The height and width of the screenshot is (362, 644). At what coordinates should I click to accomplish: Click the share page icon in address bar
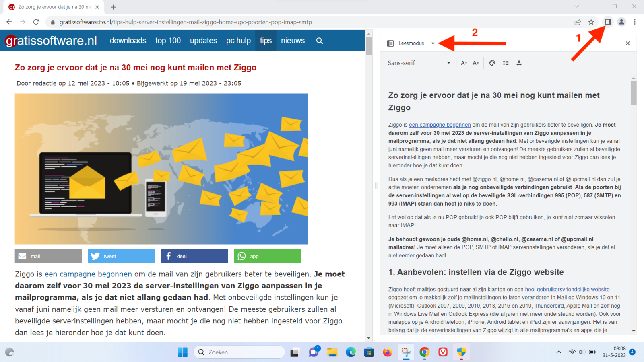click(578, 22)
